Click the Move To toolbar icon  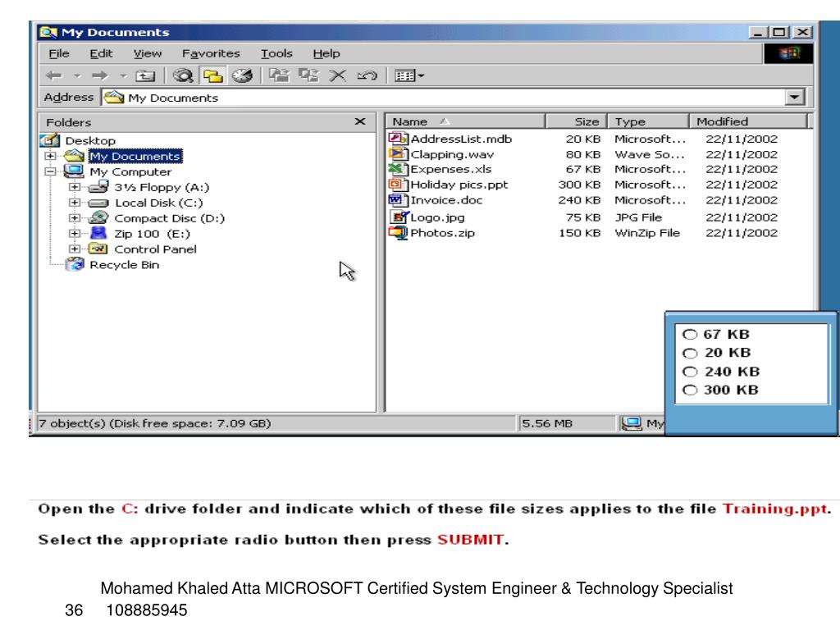279,75
